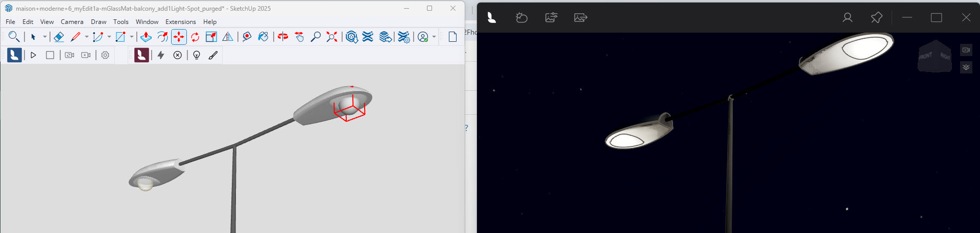Open the Extensions menu
Screen dimensions: 980x233
(x=180, y=22)
